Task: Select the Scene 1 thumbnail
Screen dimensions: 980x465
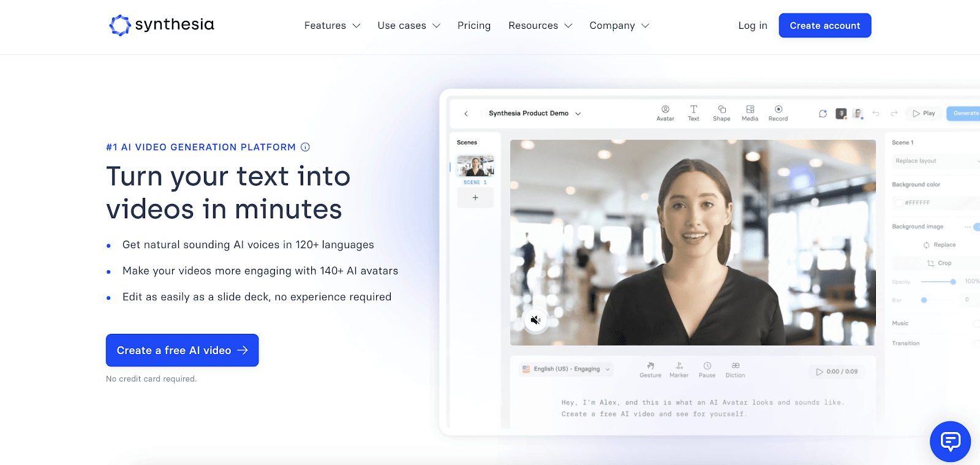Action: pyautogui.click(x=475, y=167)
